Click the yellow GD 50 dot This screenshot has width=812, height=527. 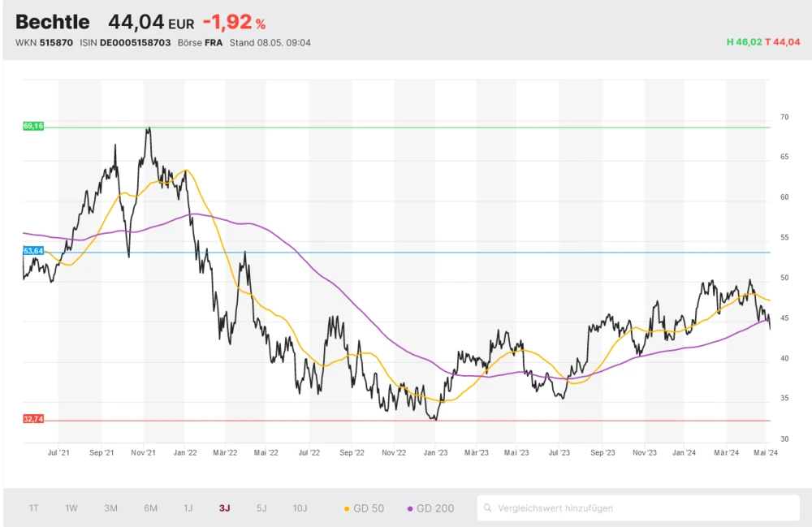coord(347,509)
